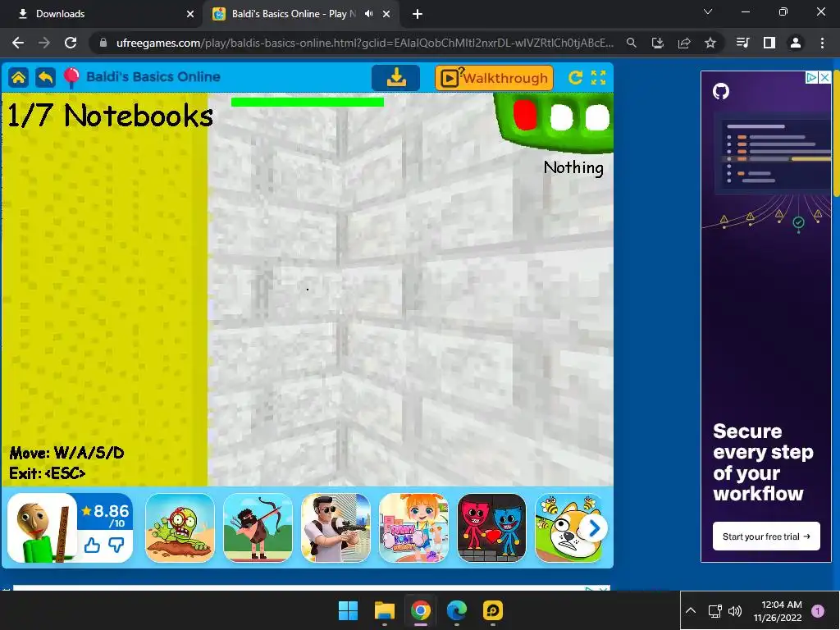Click the reload game icon
This screenshot has height=630, width=840.
[x=575, y=78]
